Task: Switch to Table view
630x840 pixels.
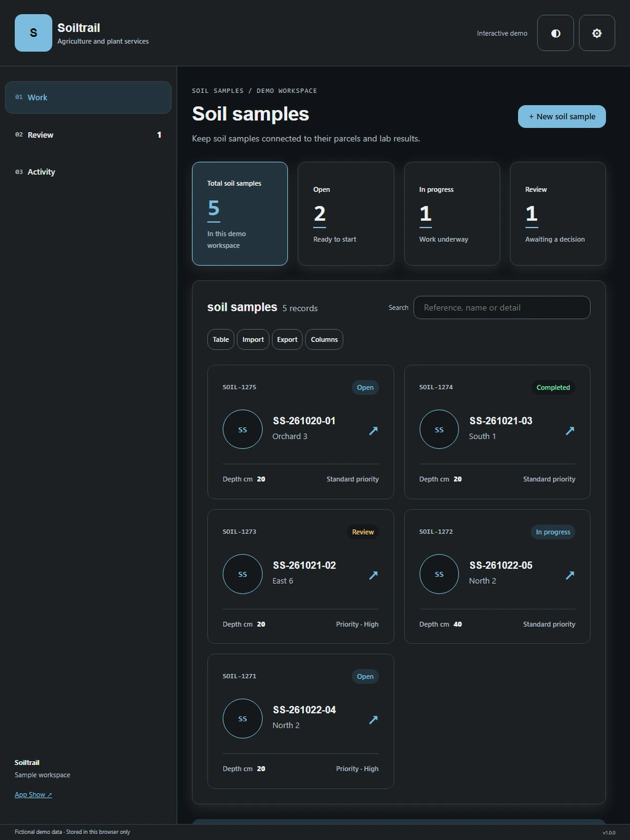Action: click(220, 340)
